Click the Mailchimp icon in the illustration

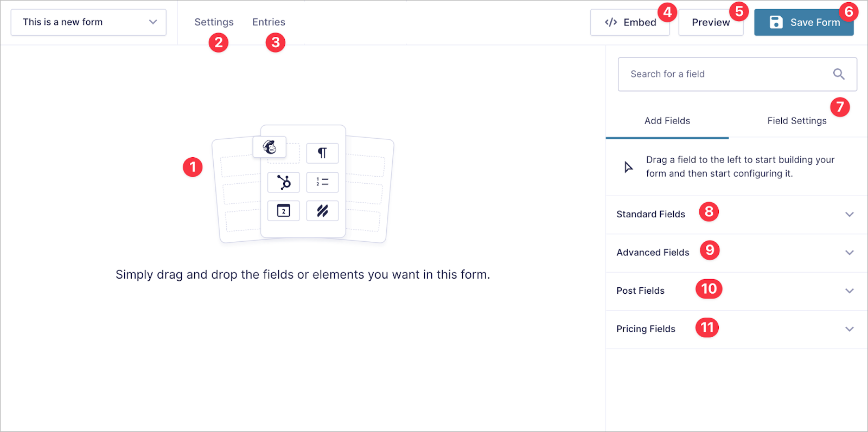[269, 146]
